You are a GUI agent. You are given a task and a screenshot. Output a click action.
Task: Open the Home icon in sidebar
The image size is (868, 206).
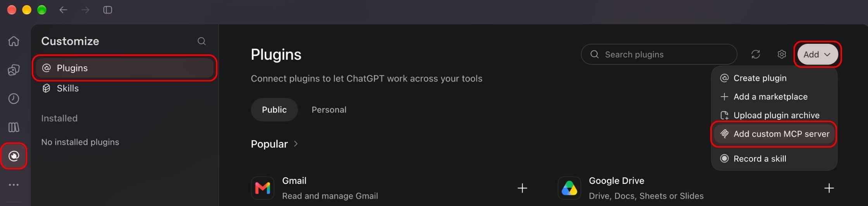click(14, 41)
